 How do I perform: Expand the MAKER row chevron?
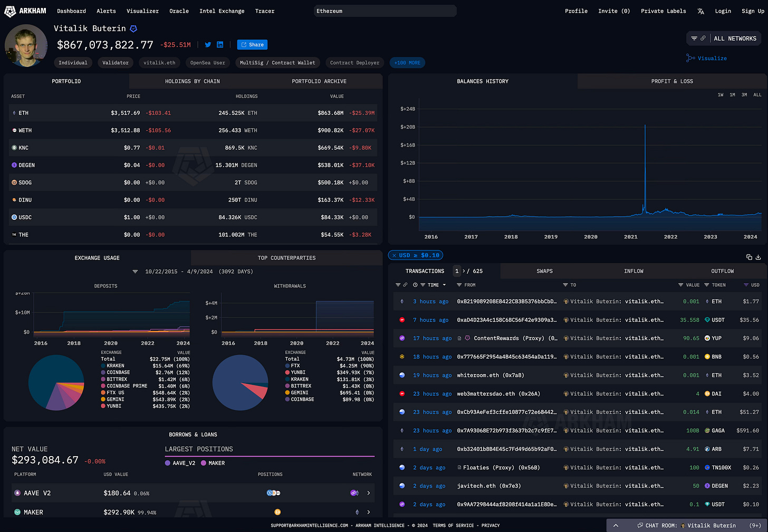click(368, 512)
